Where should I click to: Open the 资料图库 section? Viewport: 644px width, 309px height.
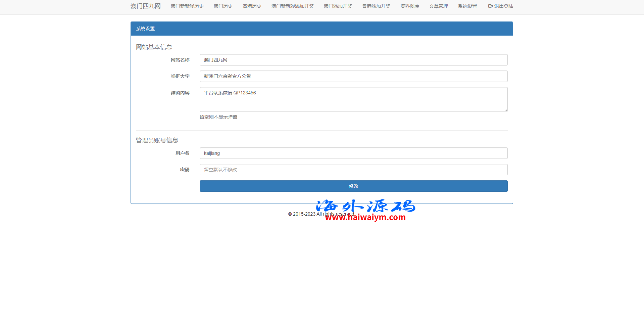coord(409,6)
